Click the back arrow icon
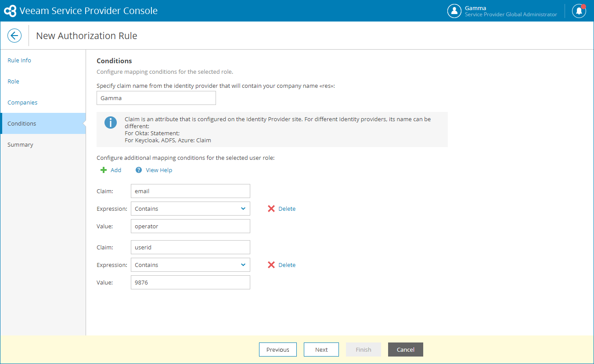This screenshot has width=594, height=364. pyautogui.click(x=14, y=36)
